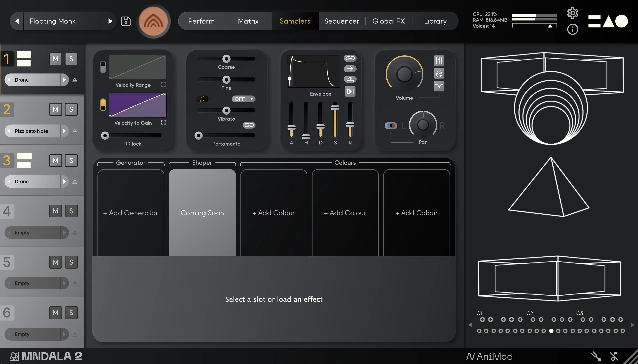Viewport: 638px width, 364px height.
Task: Click the eject icon next to Pizzicato Note
Action: tap(75, 131)
